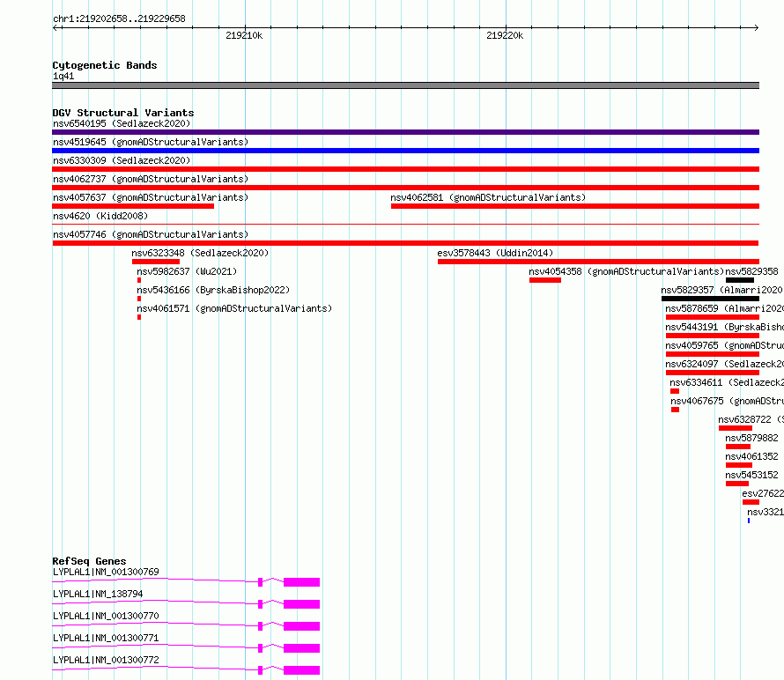The height and width of the screenshot is (680, 784).
Task: Click the black nsv5829358 variant bar
Action: click(x=740, y=280)
